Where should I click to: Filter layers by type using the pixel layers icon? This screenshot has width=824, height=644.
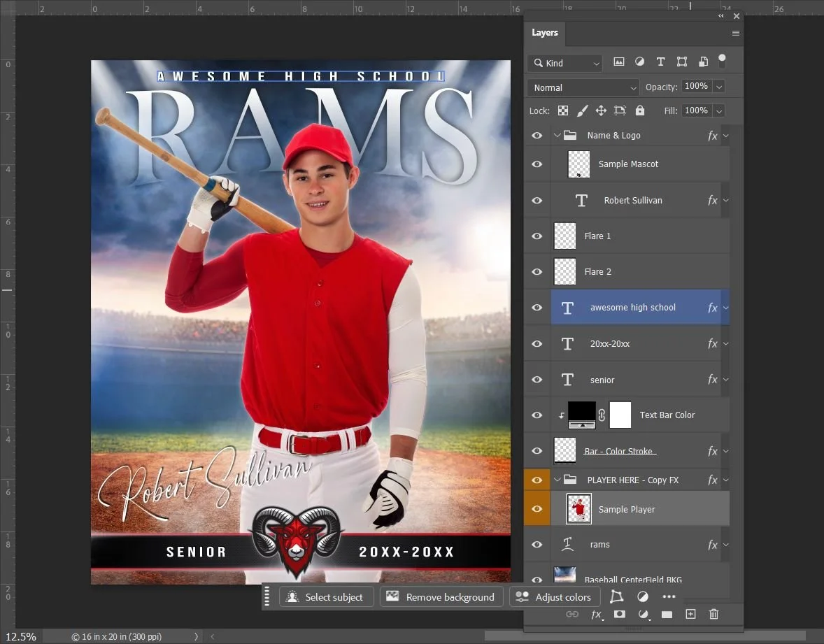pos(619,62)
